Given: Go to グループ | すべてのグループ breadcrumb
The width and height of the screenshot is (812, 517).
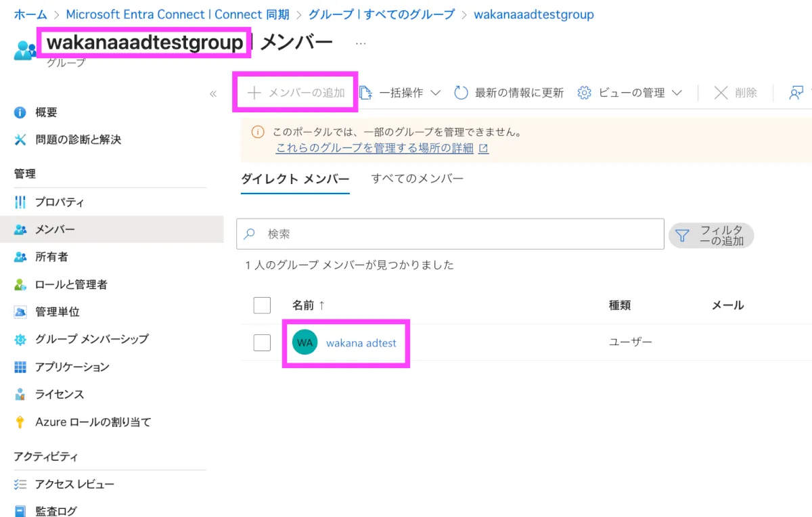Looking at the screenshot, I should point(382,14).
